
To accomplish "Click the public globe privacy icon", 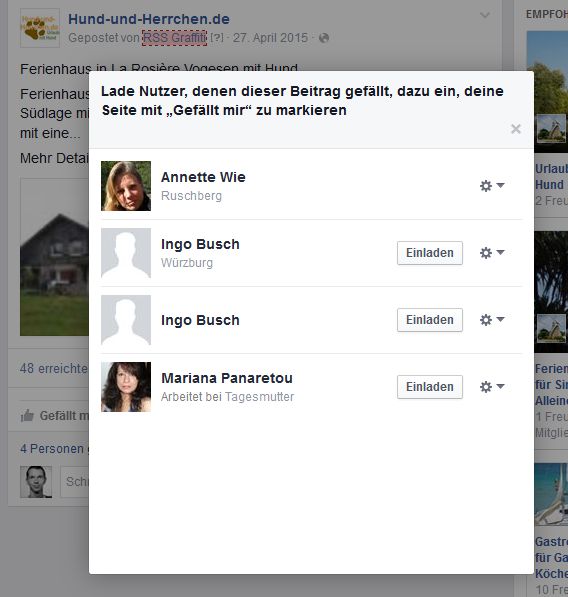I will click(324, 38).
